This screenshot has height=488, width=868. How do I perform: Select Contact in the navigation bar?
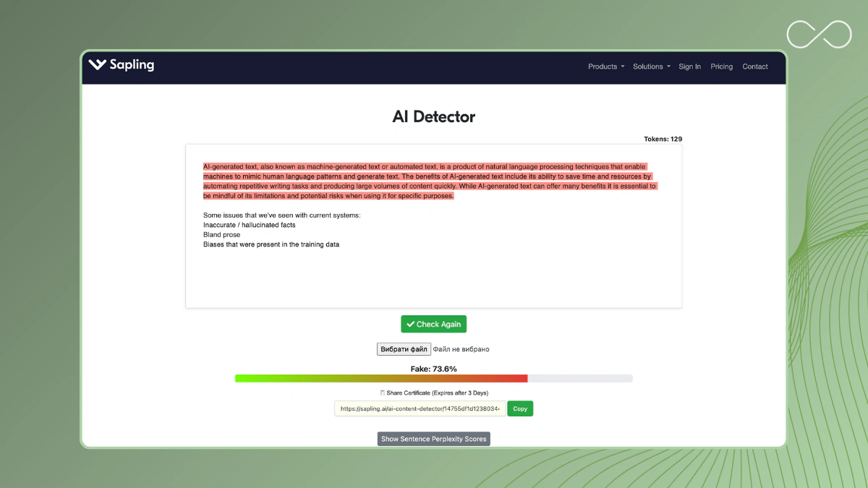point(754,67)
